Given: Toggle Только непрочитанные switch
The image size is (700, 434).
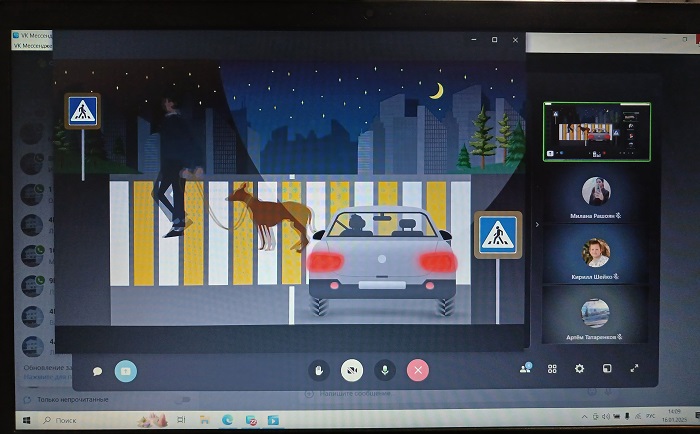Looking at the screenshot, I should click(x=182, y=400).
